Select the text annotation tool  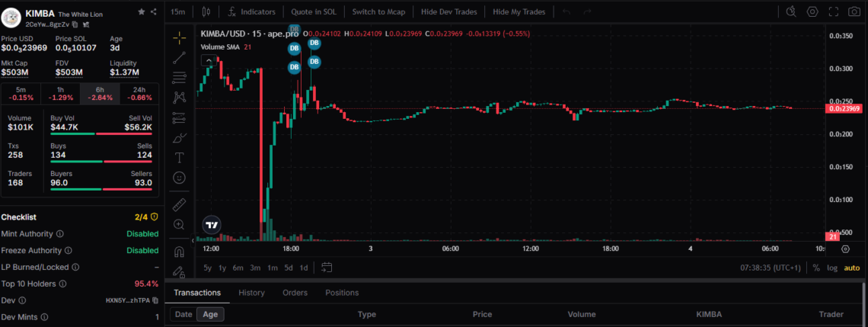[179, 158]
